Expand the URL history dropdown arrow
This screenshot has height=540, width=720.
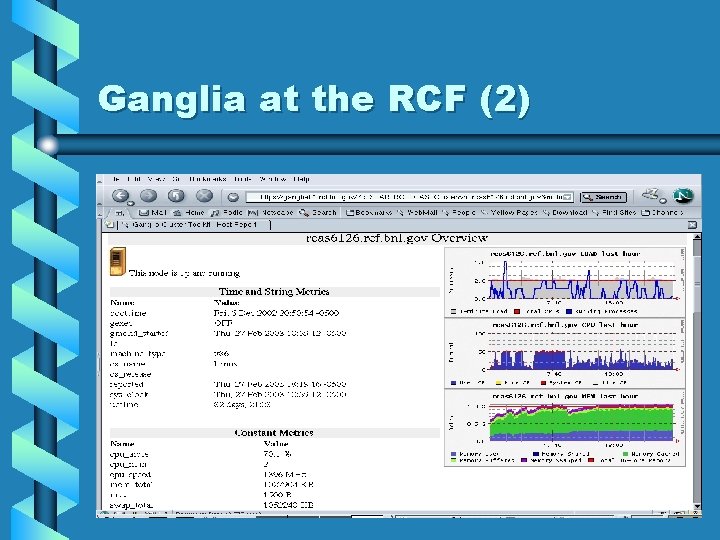click(568, 197)
